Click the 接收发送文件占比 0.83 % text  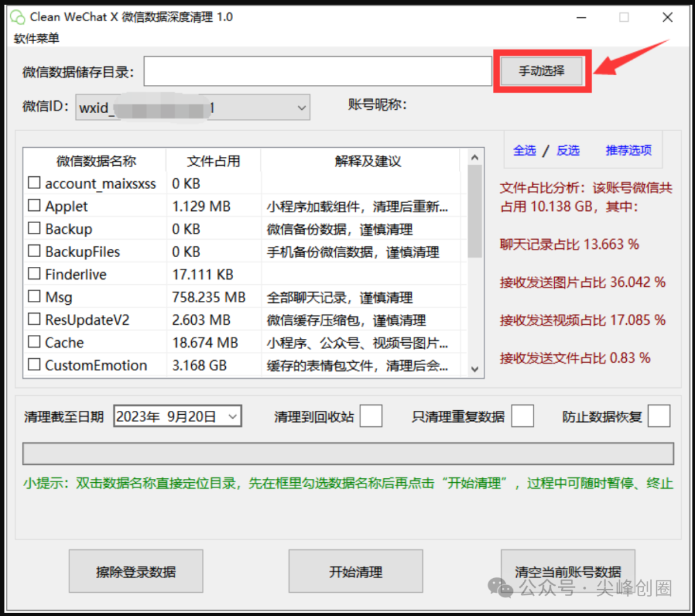point(575,358)
